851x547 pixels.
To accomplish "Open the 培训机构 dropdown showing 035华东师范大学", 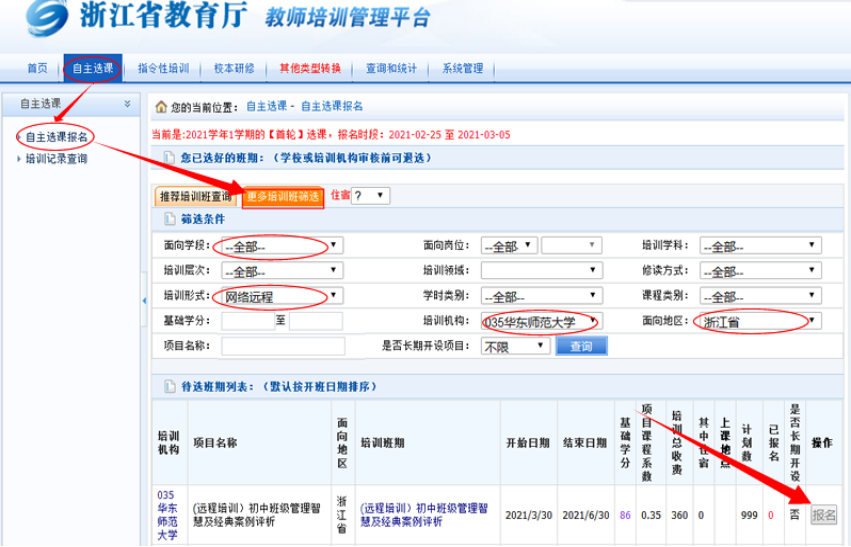I will pyautogui.click(x=542, y=321).
